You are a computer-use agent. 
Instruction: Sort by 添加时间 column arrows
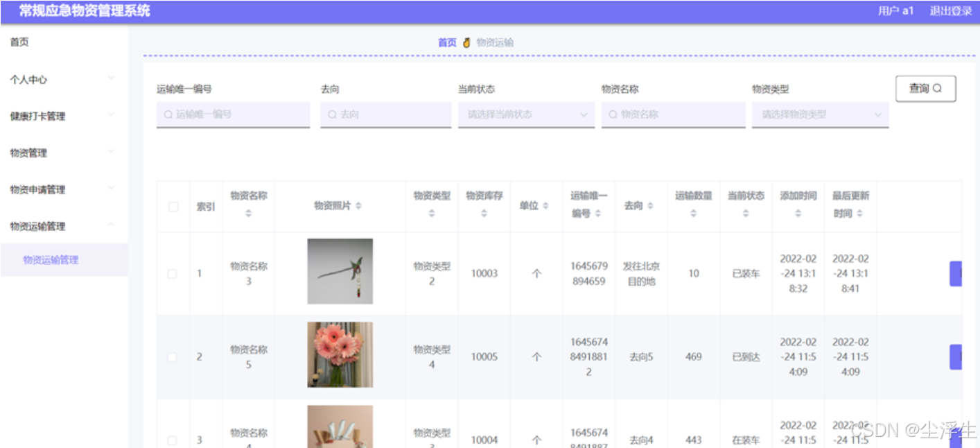tap(798, 214)
